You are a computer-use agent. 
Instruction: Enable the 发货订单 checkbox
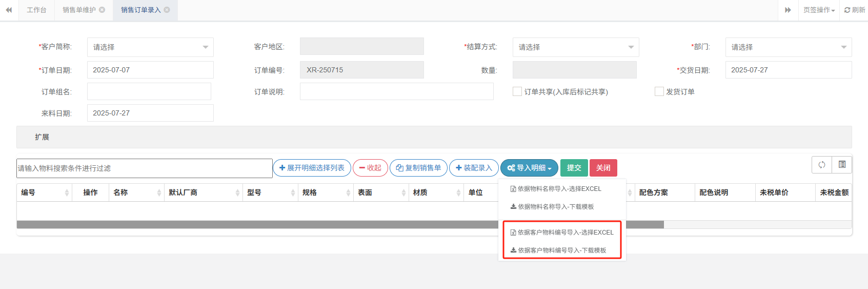659,91
